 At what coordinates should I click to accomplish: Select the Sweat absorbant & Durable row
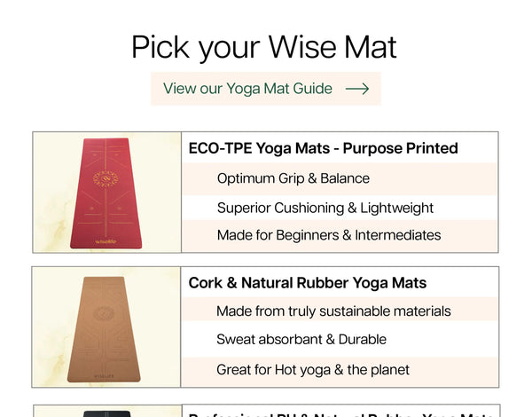pos(301,340)
